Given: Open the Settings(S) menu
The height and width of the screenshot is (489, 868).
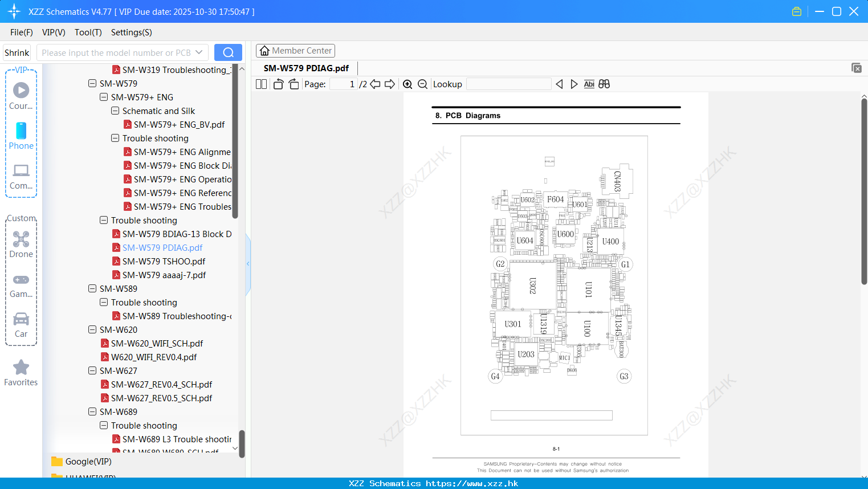Looking at the screenshot, I should click(132, 32).
